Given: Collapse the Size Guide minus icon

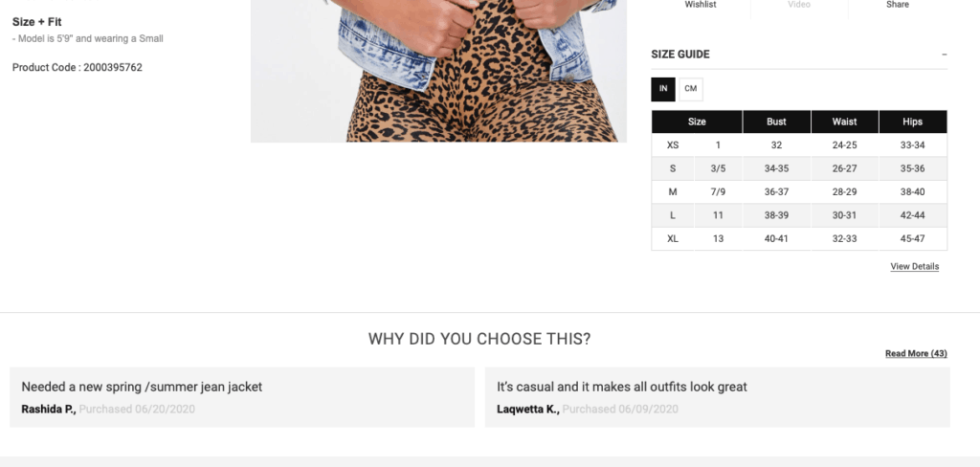Looking at the screenshot, I should click(944, 55).
